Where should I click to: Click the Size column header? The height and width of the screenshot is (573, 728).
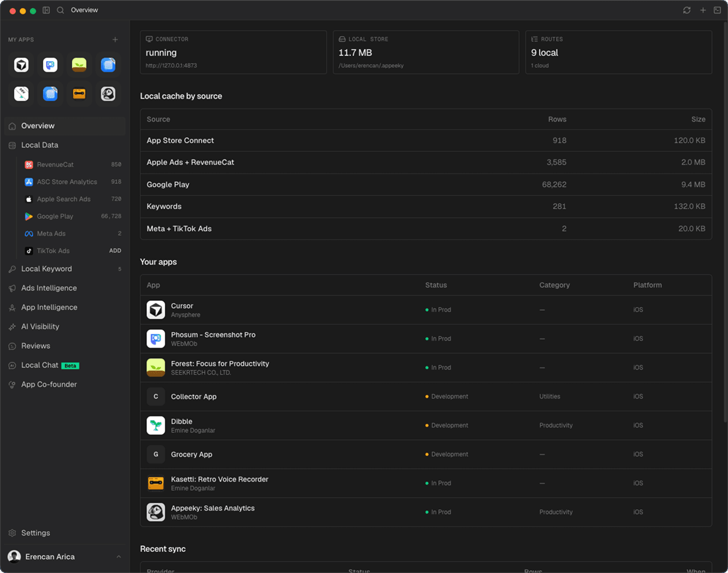tap(698, 119)
